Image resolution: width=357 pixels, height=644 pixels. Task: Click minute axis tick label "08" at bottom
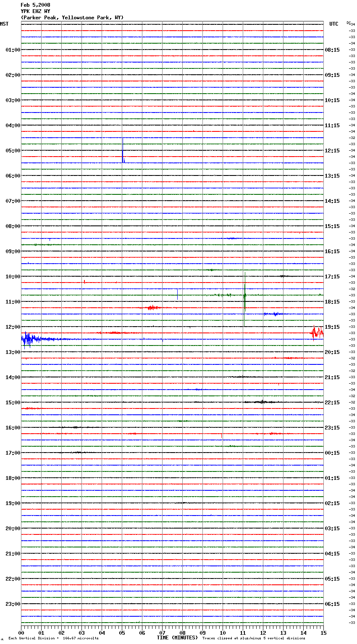[x=182, y=633]
